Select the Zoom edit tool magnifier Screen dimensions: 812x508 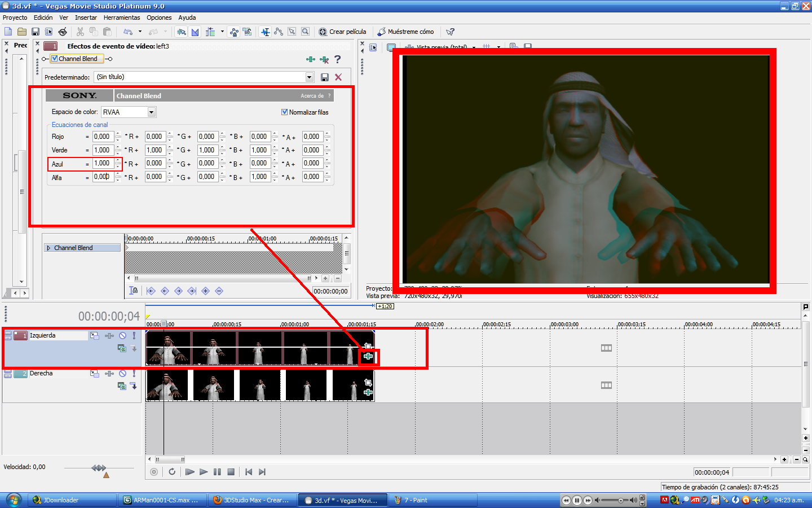coord(305,32)
